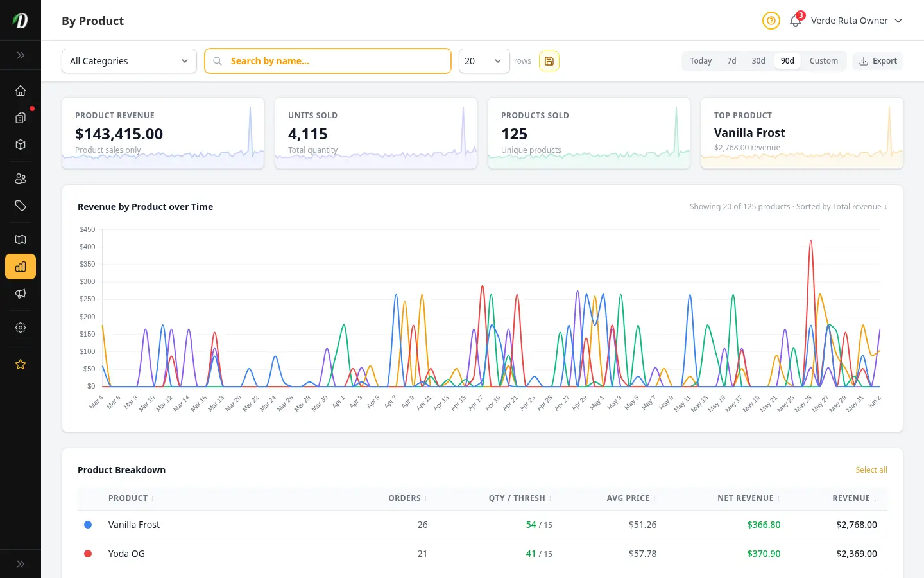Open the help question mark icon
Viewport: 924px width, 578px height.
tap(771, 21)
